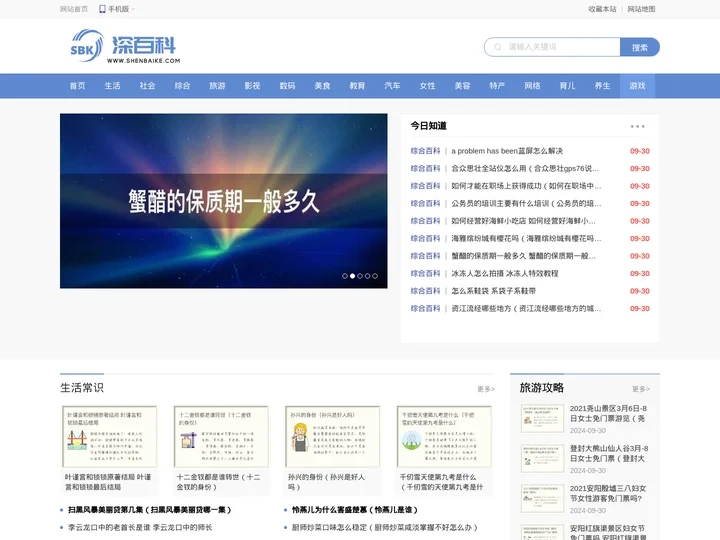The height and width of the screenshot is (540, 720).
Task: Open travel article 2021尧山景区3月6日-8日女士免门票
Action: tap(608, 413)
